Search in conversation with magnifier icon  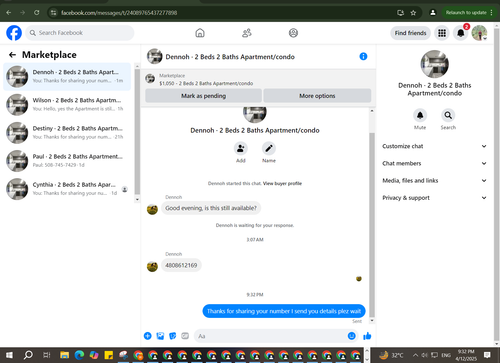[448, 115]
